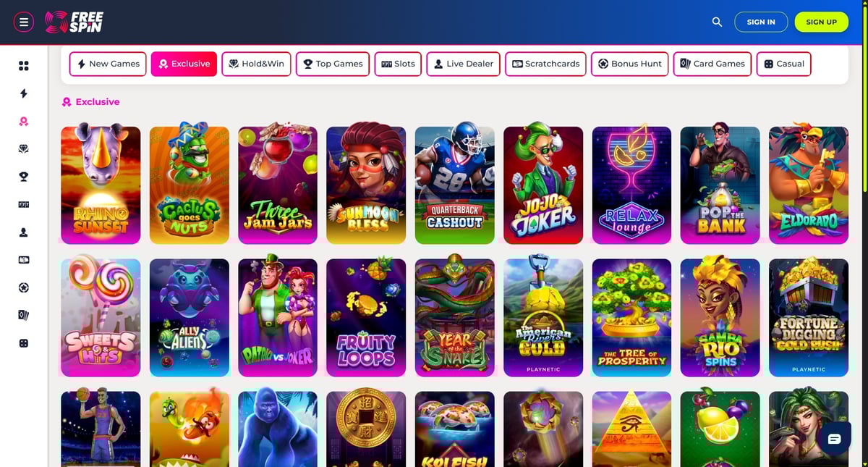
Task: Select the lightning New Games sidebar icon
Action: (x=24, y=93)
